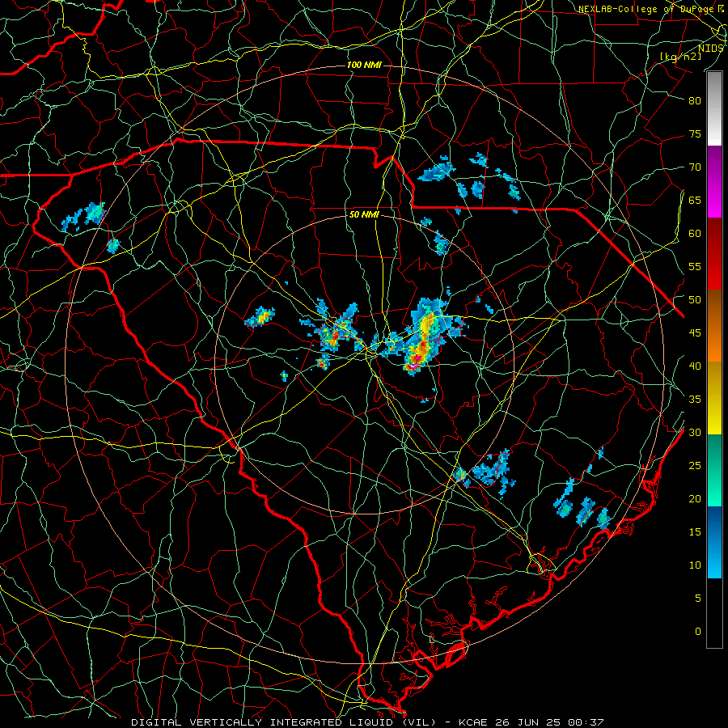728x728 pixels.
Task: Click the gray-white top band of color bar
Action: tap(714, 108)
